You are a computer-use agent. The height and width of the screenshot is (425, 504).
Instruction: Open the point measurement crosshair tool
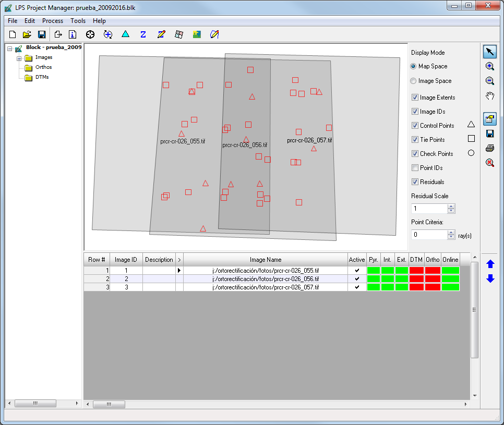90,34
